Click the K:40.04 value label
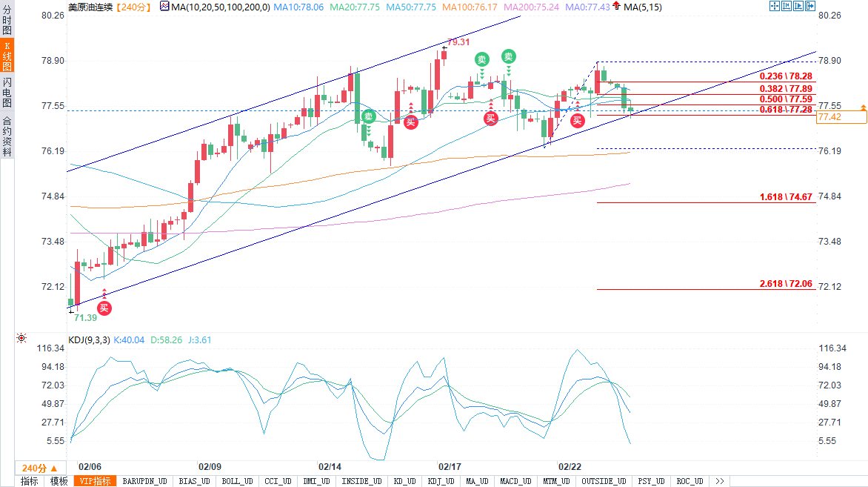868x487 pixels. pos(129,339)
